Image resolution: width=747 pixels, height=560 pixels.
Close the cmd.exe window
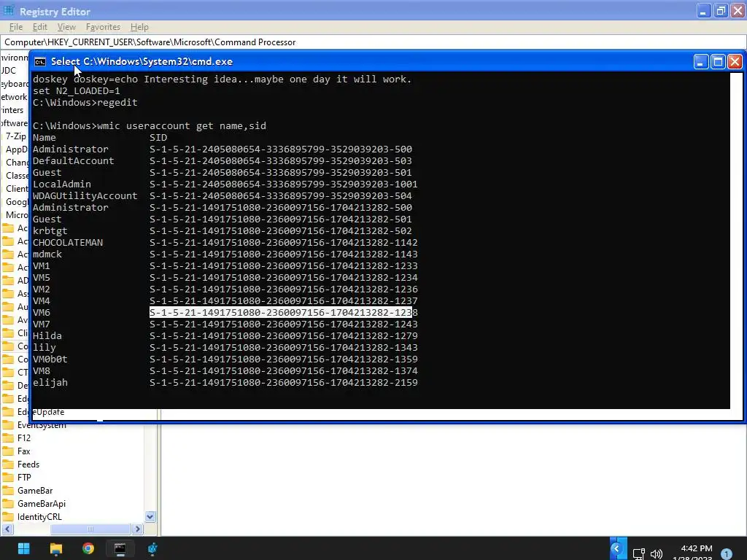(735, 62)
